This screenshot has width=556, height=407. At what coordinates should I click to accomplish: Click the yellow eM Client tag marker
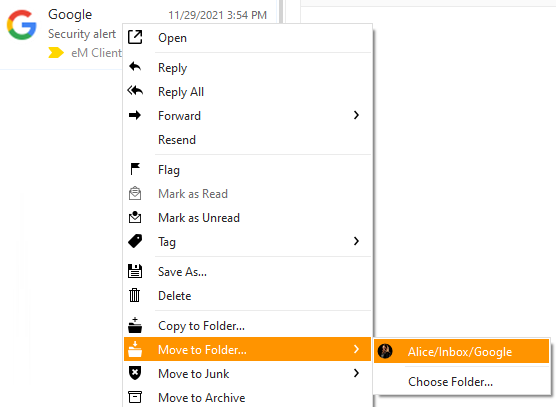(x=56, y=53)
